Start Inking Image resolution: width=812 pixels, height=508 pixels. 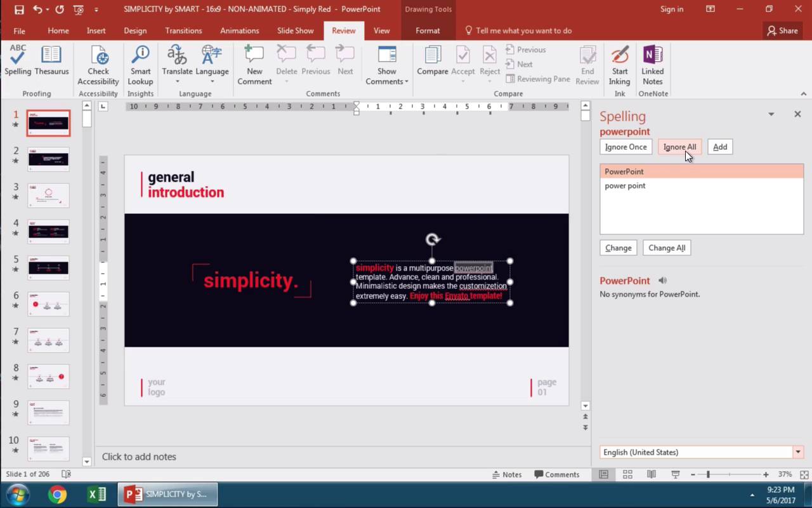(x=620, y=65)
